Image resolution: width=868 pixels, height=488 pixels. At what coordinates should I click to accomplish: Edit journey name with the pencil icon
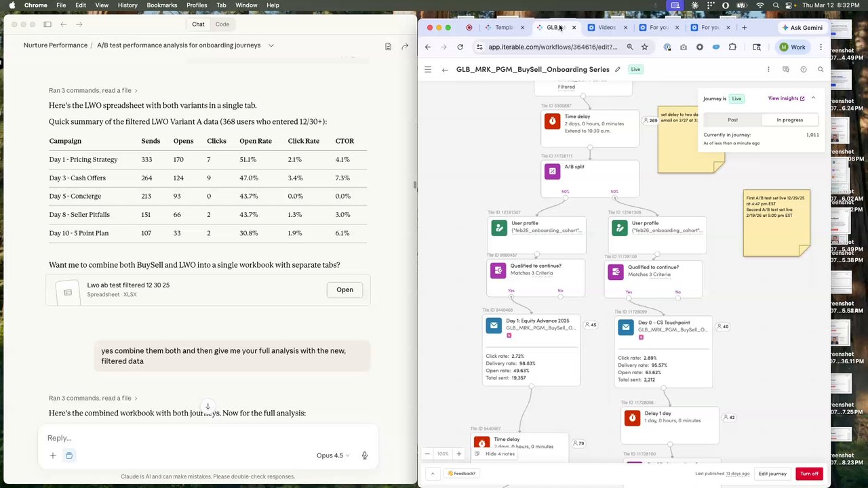pos(618,69)
